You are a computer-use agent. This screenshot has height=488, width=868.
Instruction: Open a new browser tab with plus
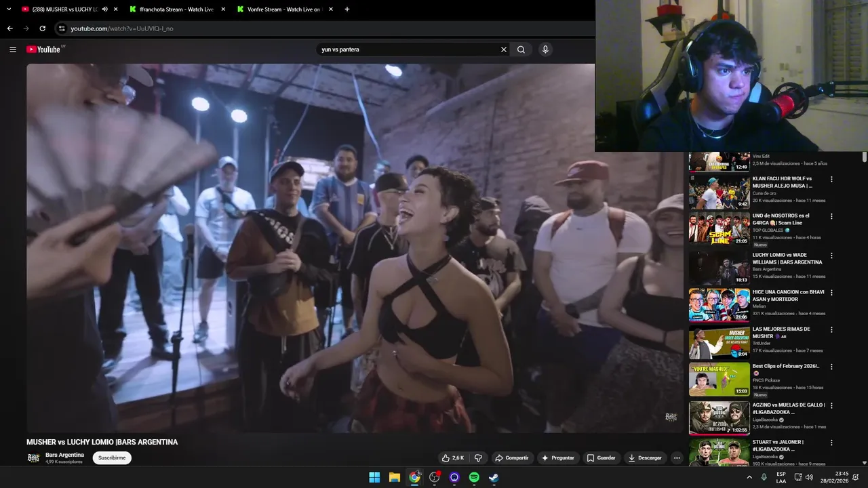[347, 9]
